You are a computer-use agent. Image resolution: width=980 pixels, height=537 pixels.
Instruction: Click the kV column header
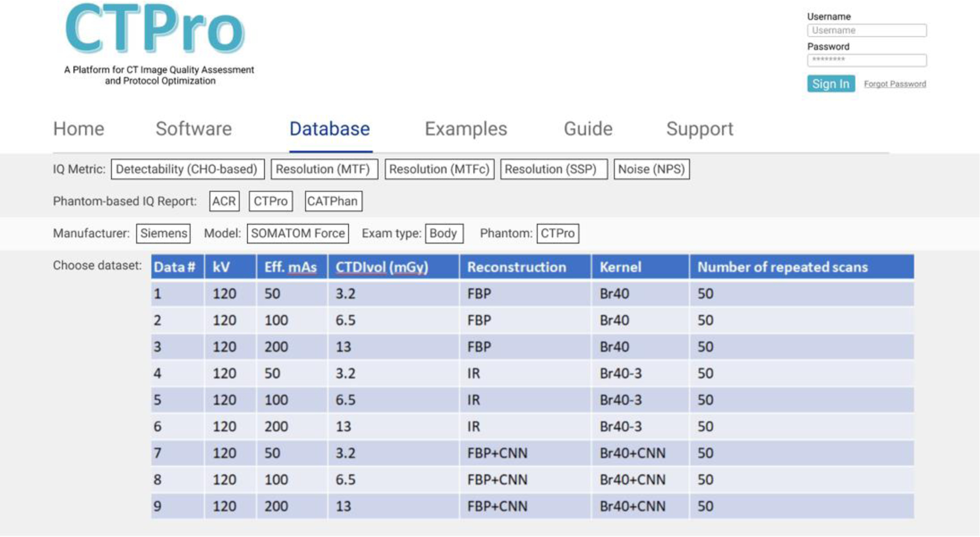230,267
